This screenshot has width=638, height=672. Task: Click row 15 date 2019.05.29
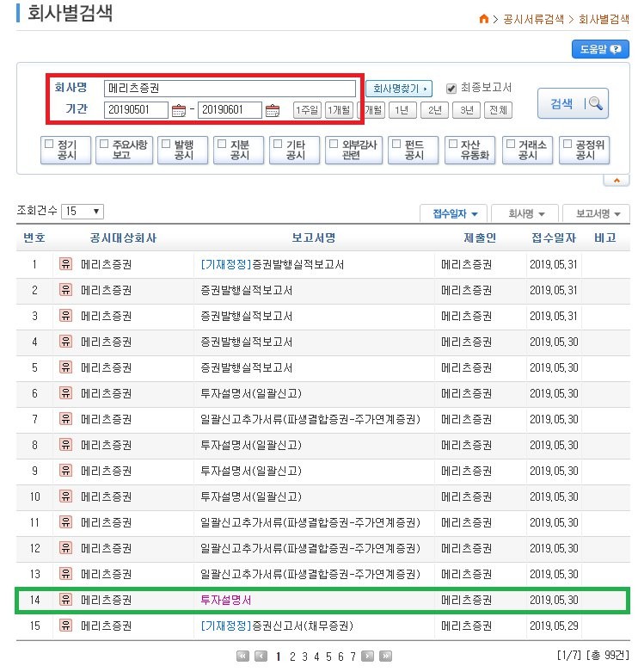tap(554, 626)
